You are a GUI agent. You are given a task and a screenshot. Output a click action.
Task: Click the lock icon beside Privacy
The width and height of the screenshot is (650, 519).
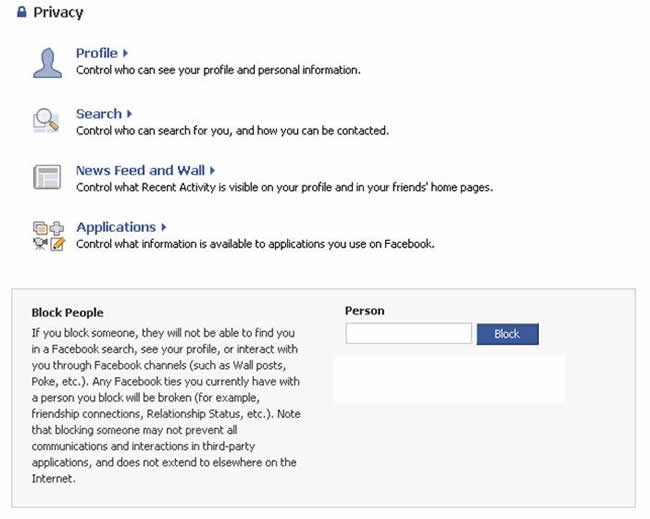[x=22, y=12]
